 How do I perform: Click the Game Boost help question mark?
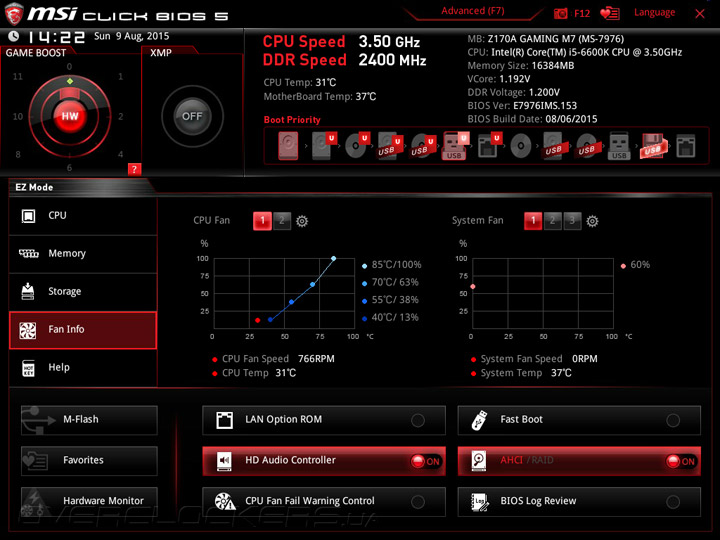pyautogui.click(x=134, y=169)
